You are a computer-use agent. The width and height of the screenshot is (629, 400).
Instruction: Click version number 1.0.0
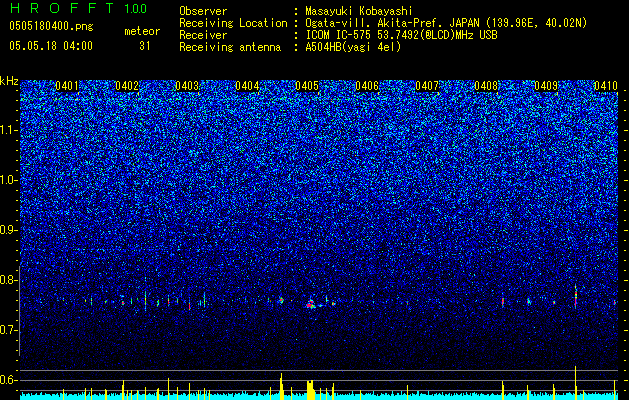pyautogui.click(x=135, y=9)
